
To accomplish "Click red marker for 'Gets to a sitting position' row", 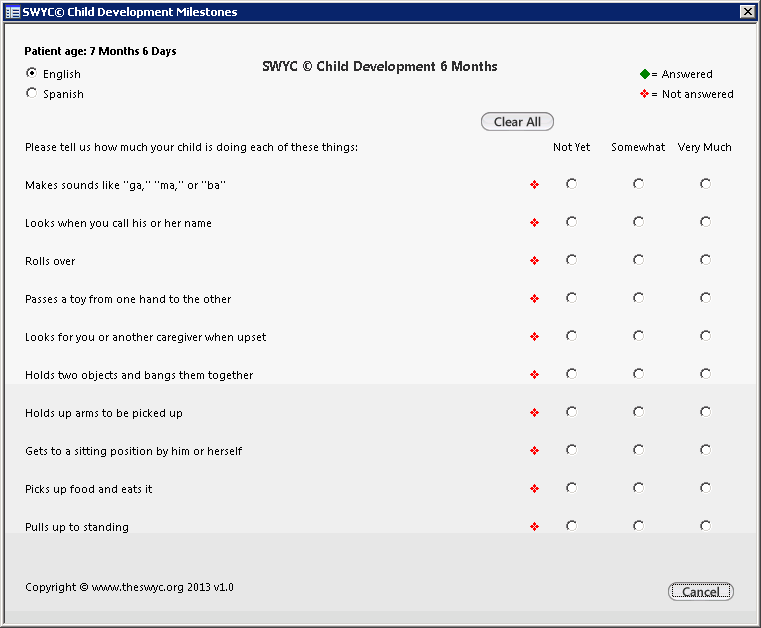I will [x=534, y=451].
